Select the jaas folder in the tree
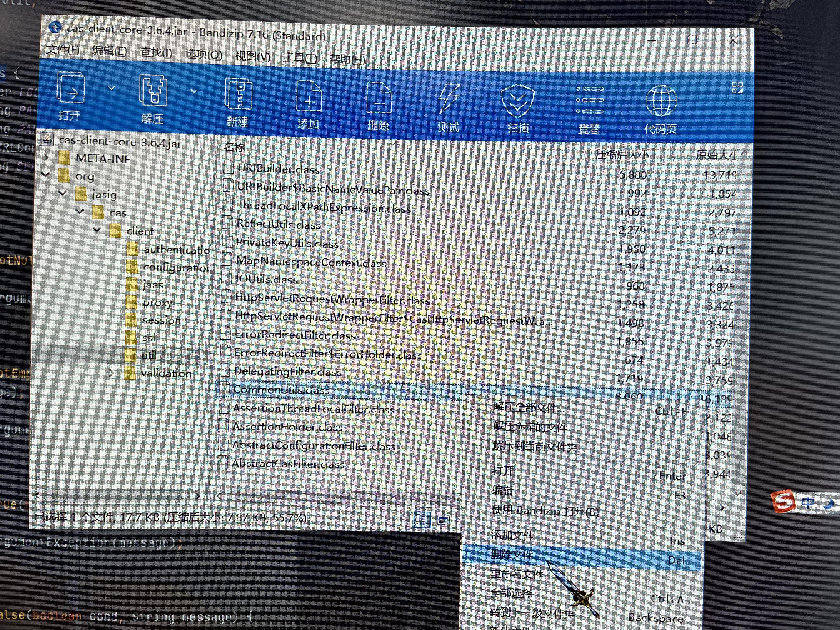 153,285
